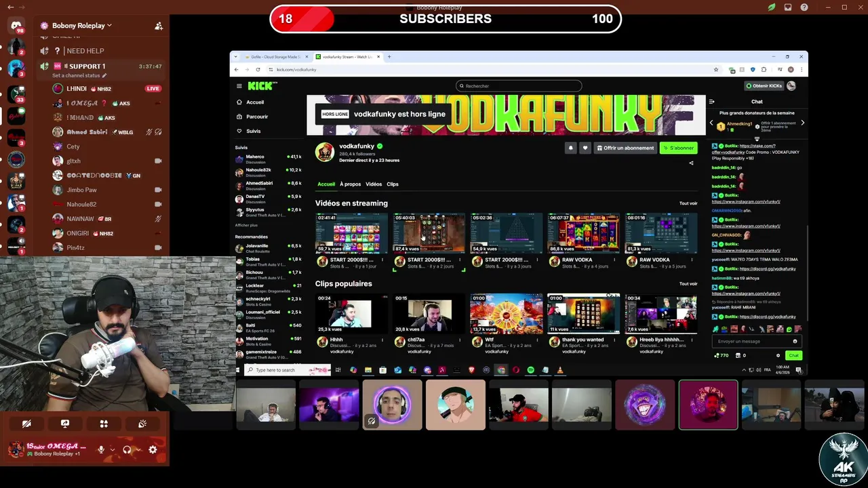Open emoji picker in Kick chat input
The image size is (868, 488).
pyautogui.click(x=795, y=341)
